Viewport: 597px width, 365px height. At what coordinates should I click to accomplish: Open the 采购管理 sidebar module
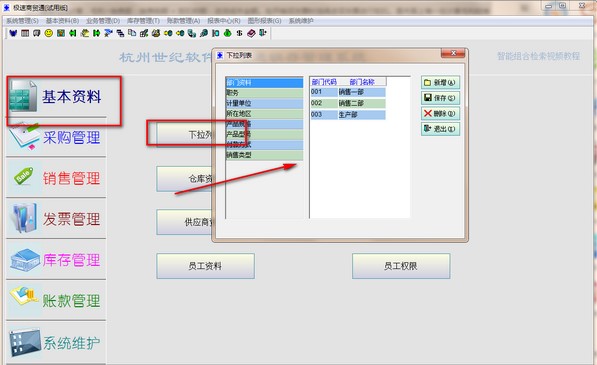click(x=56, y=137)
